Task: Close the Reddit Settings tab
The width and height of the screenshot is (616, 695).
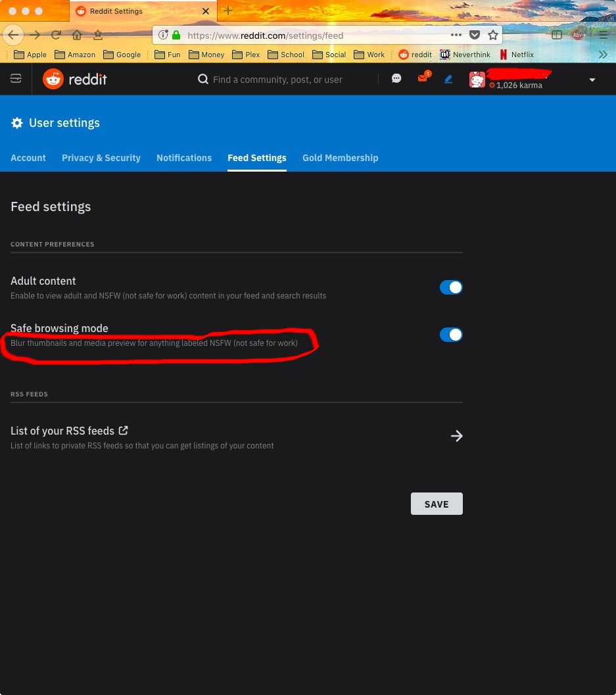Action: tap(206, 11)
